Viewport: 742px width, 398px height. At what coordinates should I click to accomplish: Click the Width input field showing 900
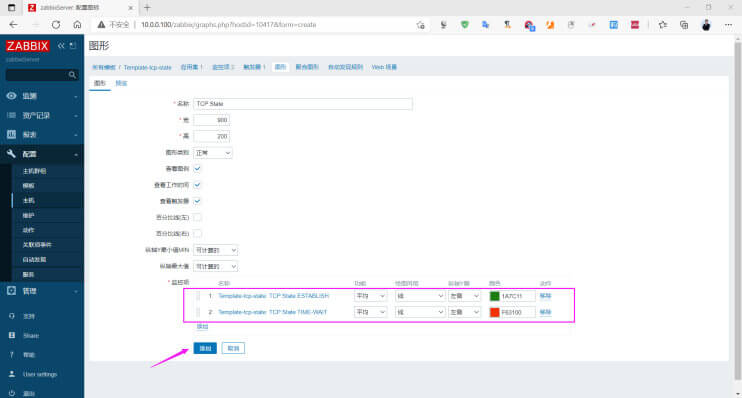point(212,120)
